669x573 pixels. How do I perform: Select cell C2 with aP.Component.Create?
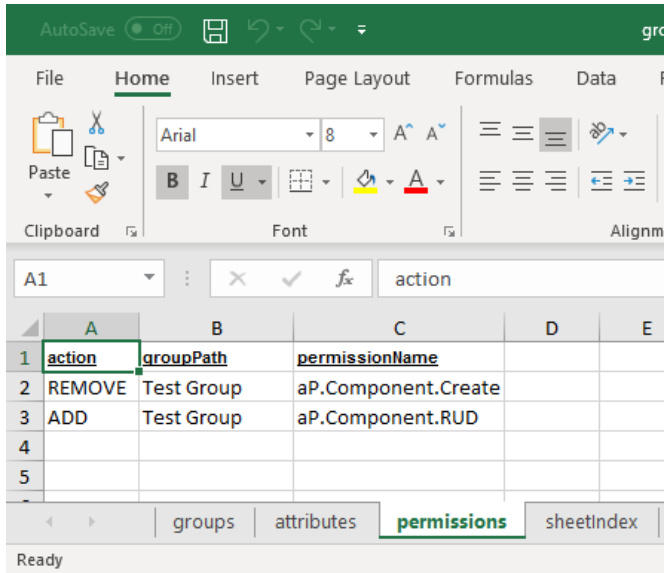[x=398, y=388]
